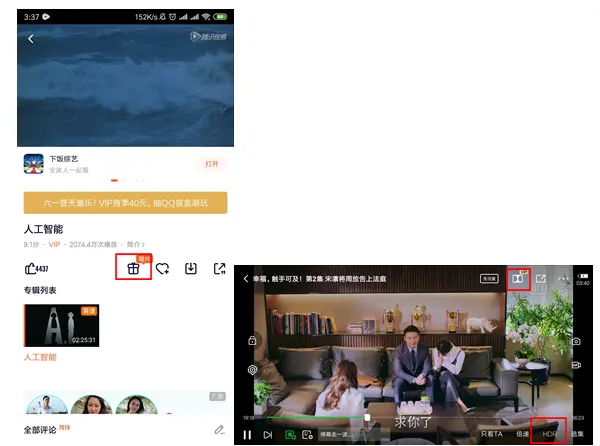
Task: Tap the VIP split-screen icon in the player
Action: point(518,278)
